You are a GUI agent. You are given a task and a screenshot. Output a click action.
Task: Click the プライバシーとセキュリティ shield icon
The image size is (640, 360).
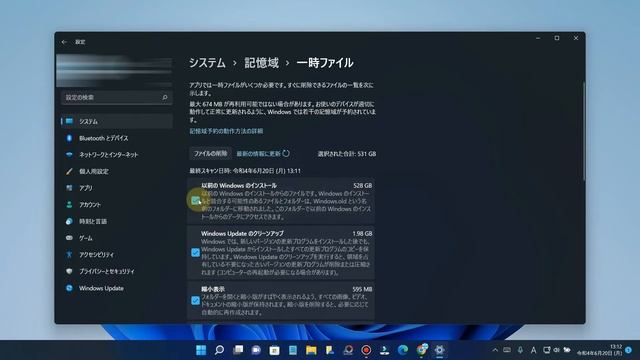(69, 271)
